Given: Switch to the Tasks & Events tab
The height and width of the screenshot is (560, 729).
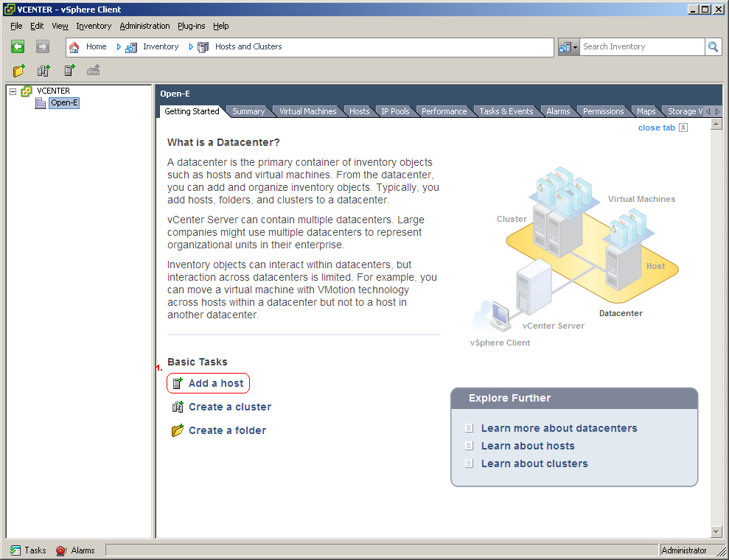Looking at the screenshot, I should pyautogui.click(x=506, y=111).
